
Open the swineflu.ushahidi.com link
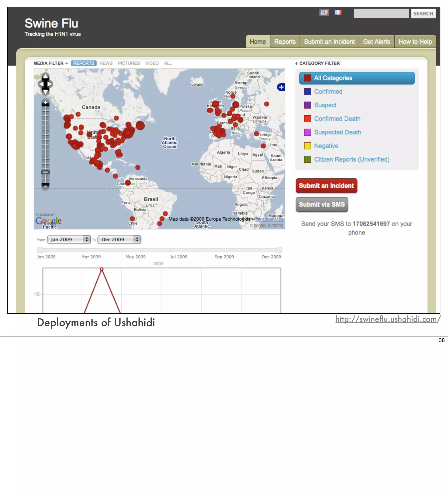(x=388, y=319)
